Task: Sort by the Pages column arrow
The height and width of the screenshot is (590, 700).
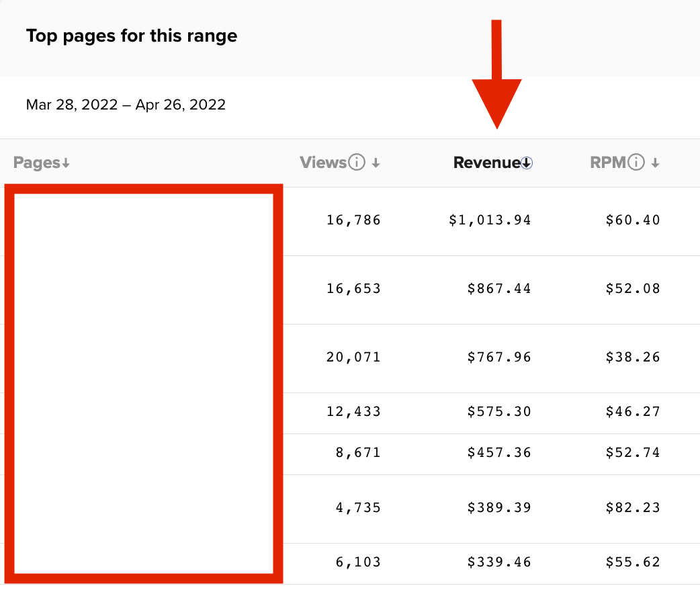Action: 66,163
